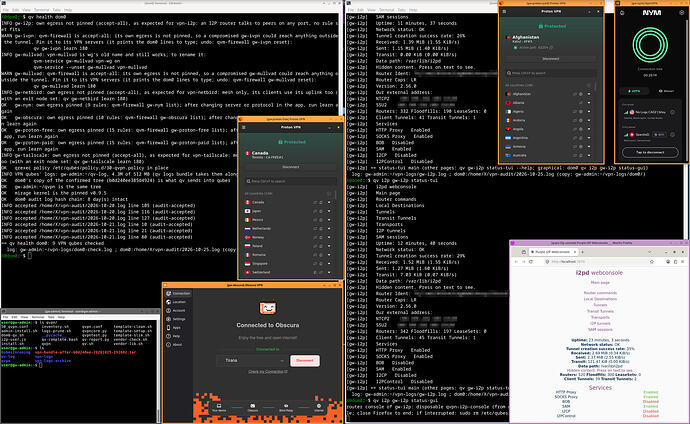The height and width of the screenshot is (424, 690).
Task: Expand Canada servers in free Proton list
Action: pyautogui.click(x=329, y=202)
